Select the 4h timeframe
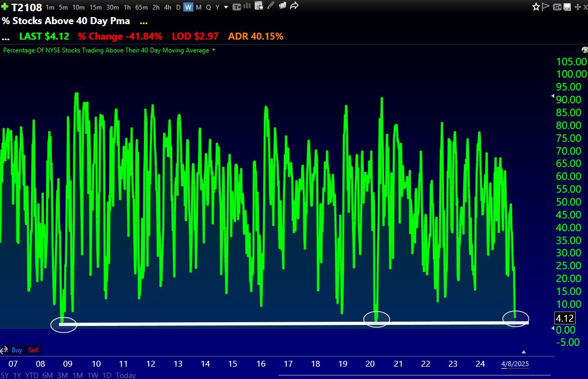Screen dimensions: 588x379 (x=167, y=7)
